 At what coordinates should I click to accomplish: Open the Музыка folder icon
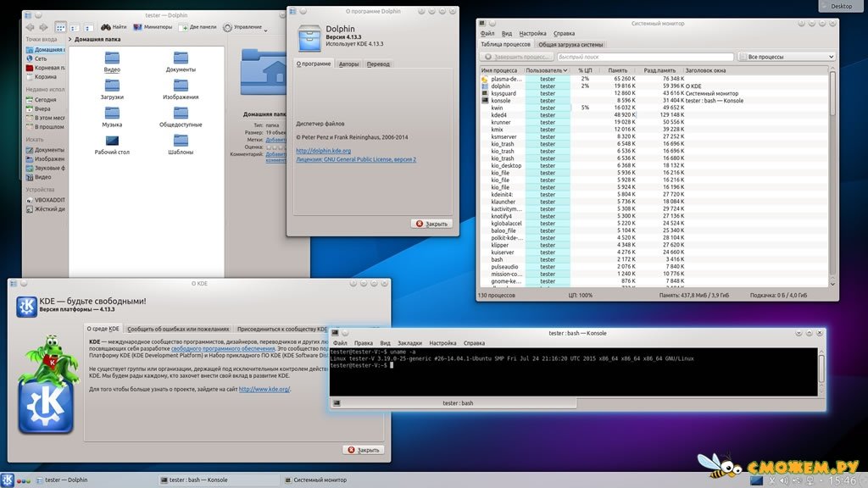[x=112, y=113]
